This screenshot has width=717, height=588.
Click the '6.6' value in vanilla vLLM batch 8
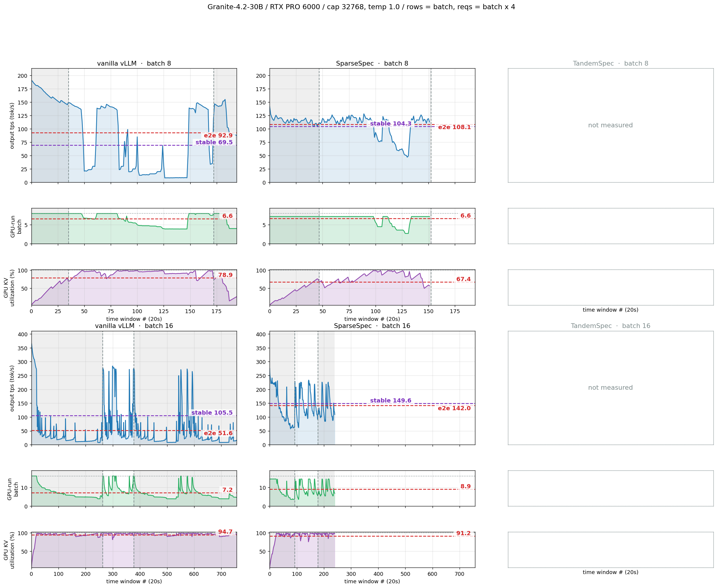[227, 216]
